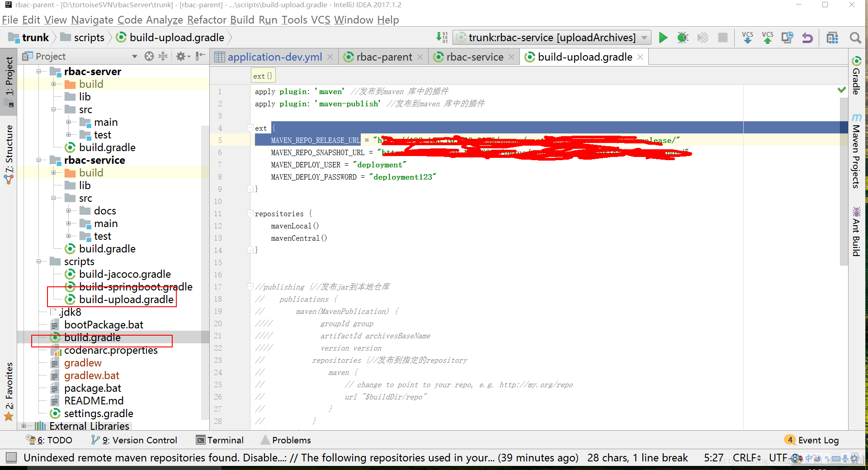Open Project view mode dropdown arrow
The image size is (868, 470).
134,57
